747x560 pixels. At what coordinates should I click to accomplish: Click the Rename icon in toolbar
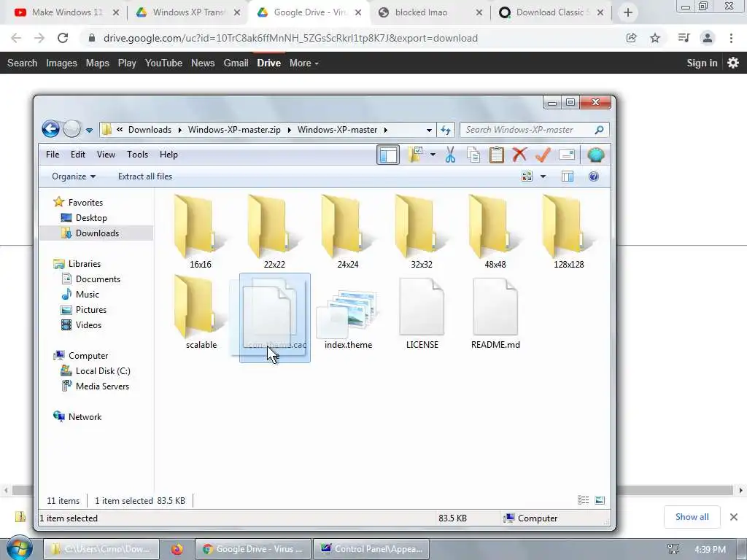point(566,155)
